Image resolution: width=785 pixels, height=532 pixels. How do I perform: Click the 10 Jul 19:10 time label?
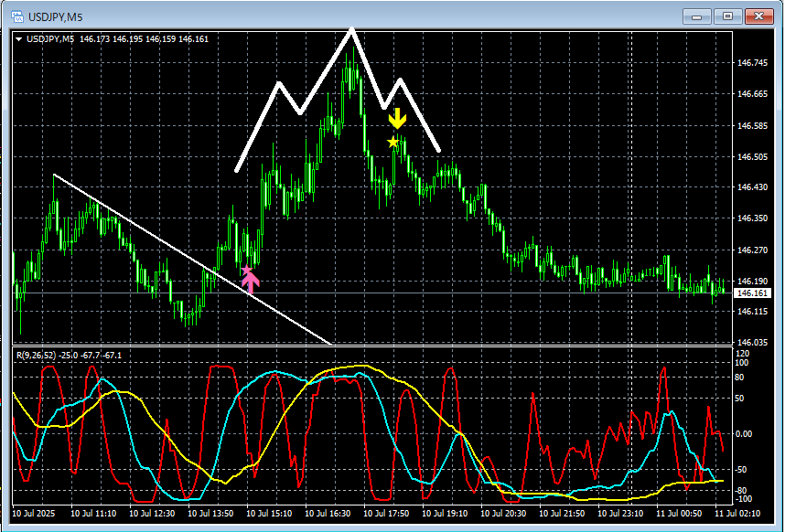tap(445, 514)
